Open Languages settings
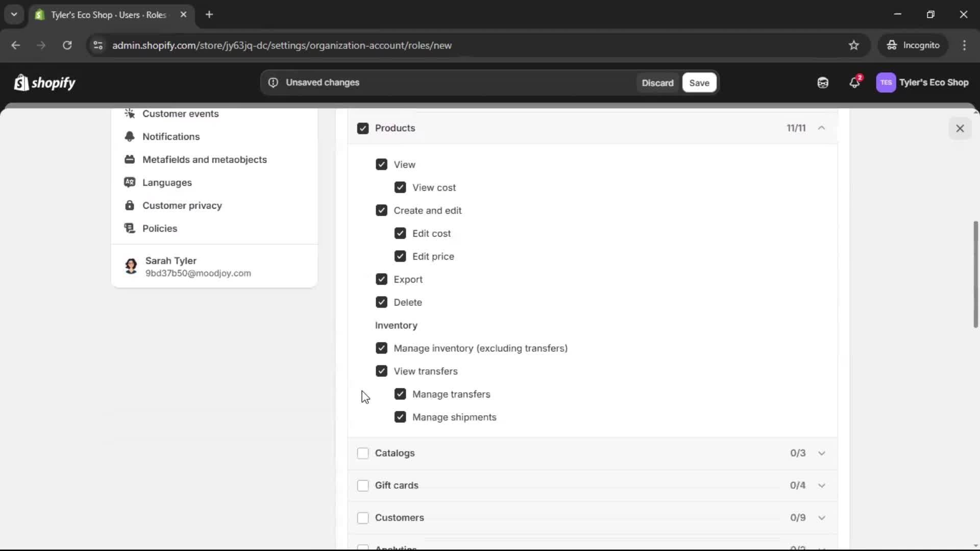980x551 pixels. (x=167, y=182)
